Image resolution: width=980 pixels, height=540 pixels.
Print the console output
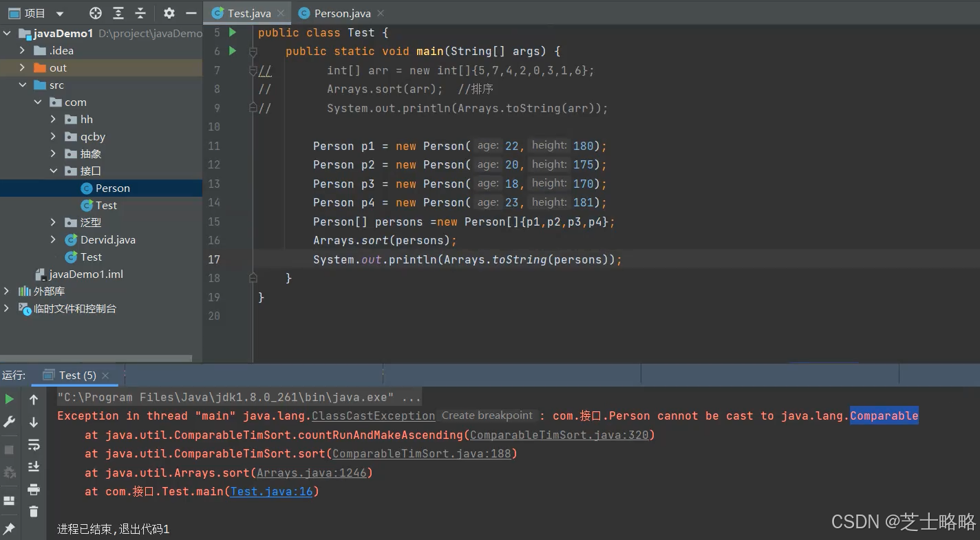[x=34, y=489]
